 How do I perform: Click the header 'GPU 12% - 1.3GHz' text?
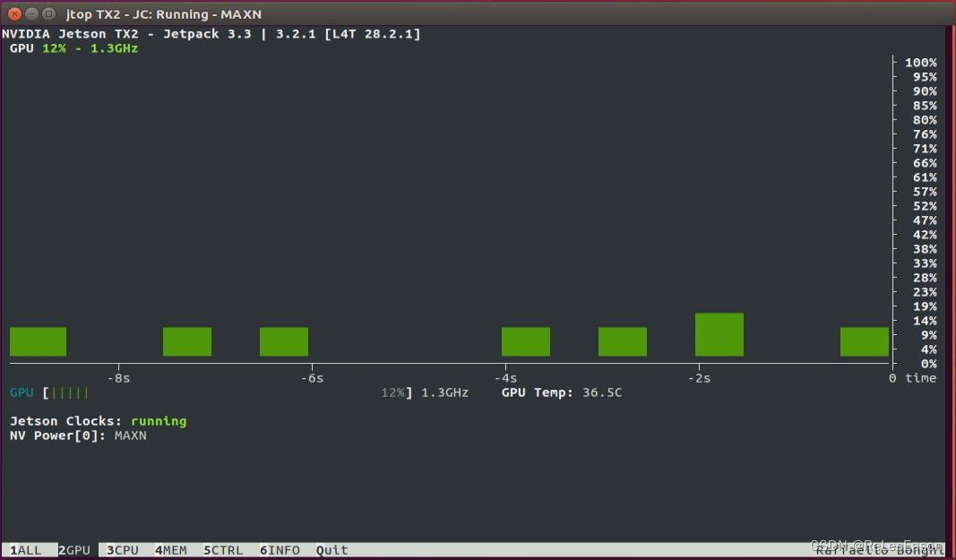[x=73, y=48]
